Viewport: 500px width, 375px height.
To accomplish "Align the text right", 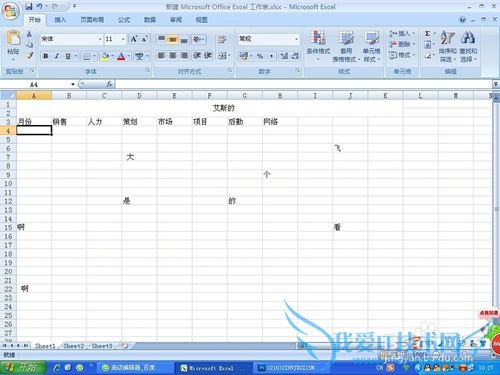I will pyautogui.click(x=184, y=55).
